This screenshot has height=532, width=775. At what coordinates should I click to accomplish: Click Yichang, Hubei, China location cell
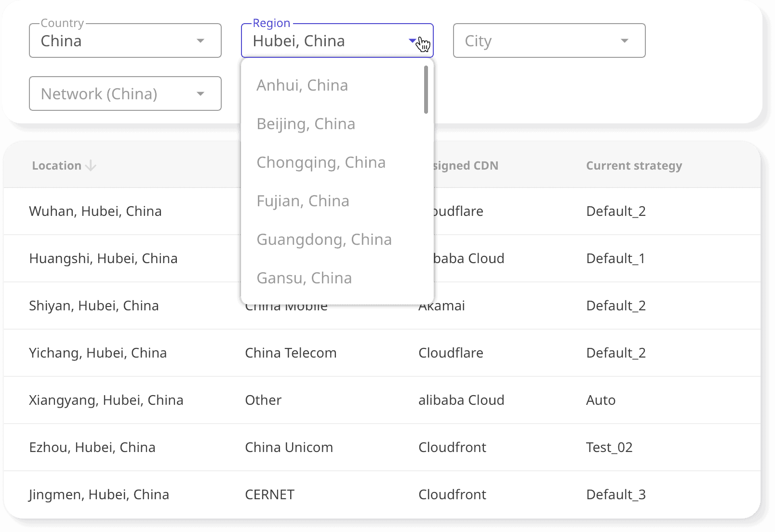tap(98, 353)
